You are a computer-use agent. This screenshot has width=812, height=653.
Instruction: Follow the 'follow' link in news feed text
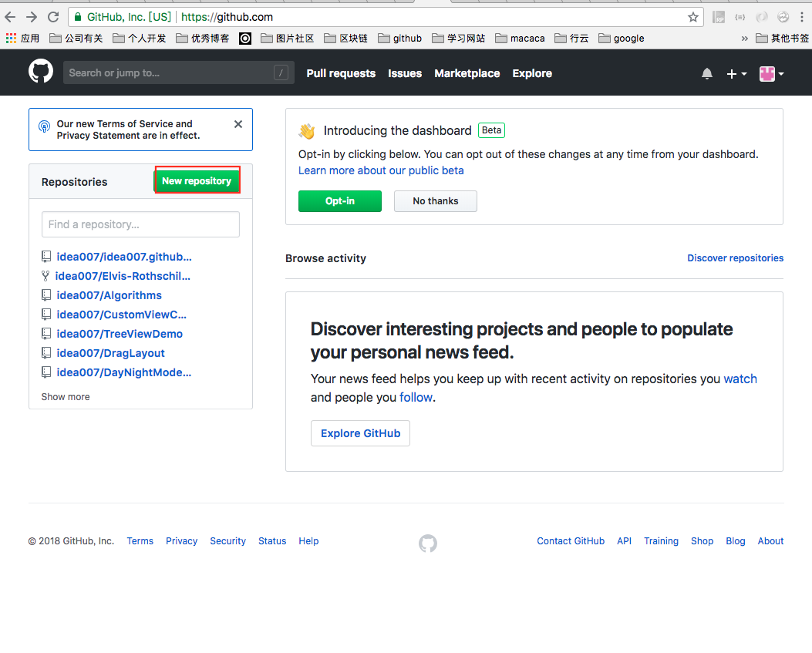pos(416,397)
